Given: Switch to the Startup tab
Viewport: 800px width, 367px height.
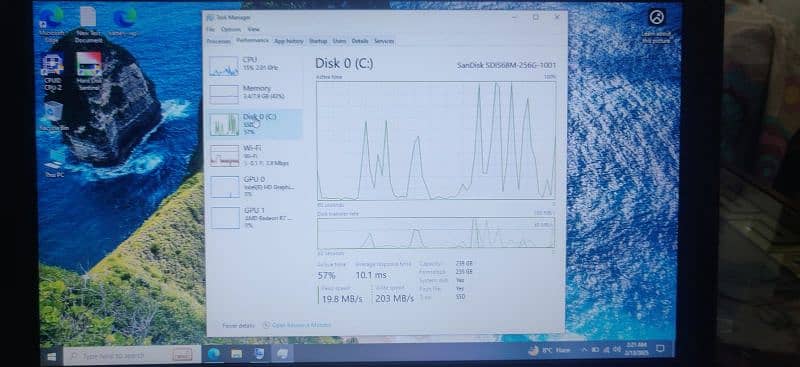Looking at the screenshot, I should tap(318, 41).
